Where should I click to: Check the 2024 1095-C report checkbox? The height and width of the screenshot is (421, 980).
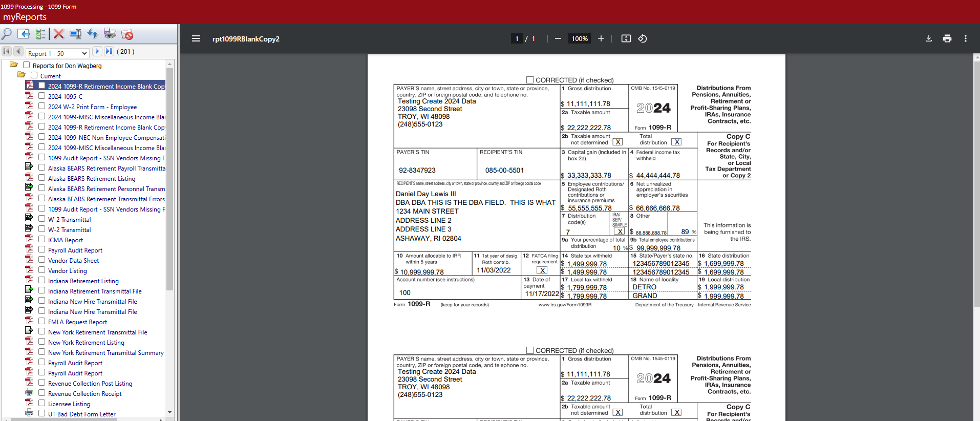click(x=42, y=96)
